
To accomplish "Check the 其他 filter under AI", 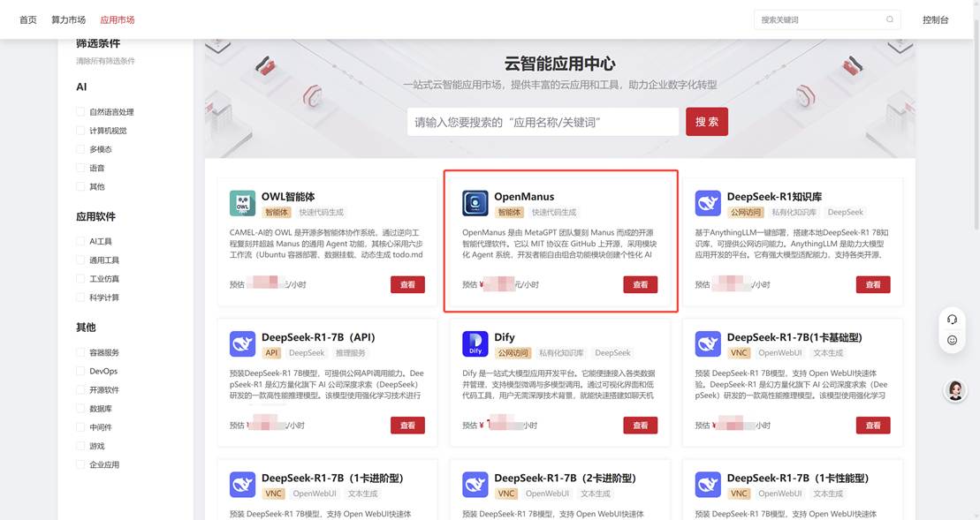I will click(80, 186).
